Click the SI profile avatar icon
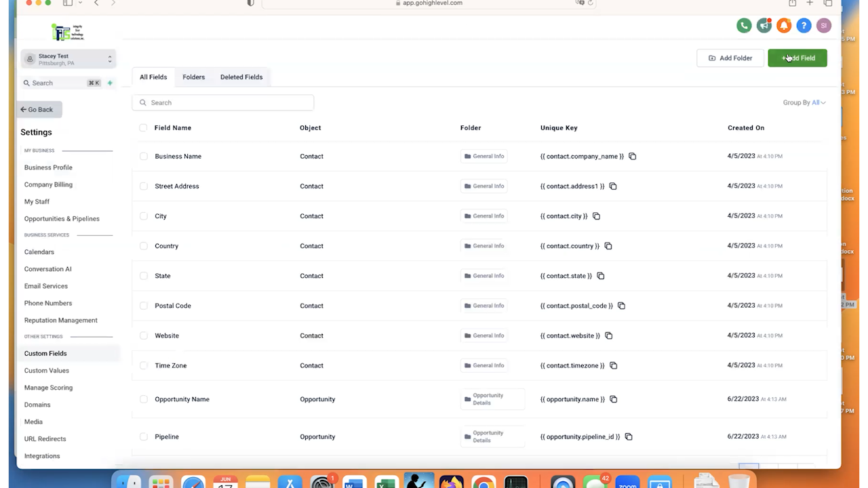Screen dimensions: 868x488 [823, 25]
